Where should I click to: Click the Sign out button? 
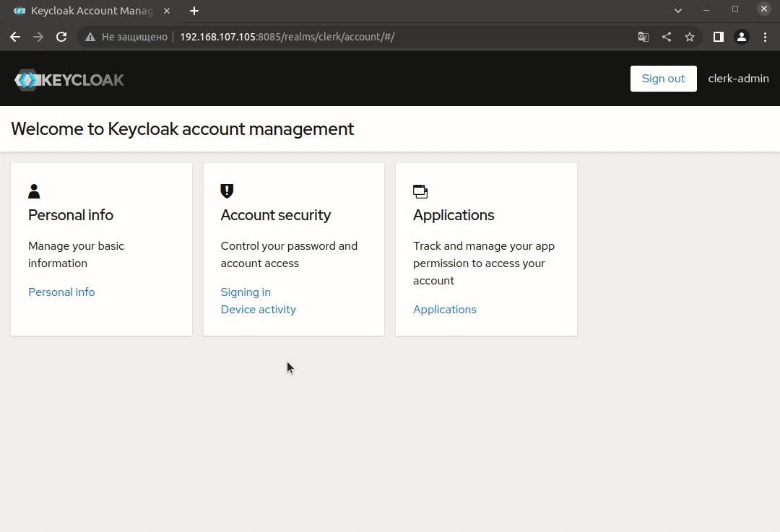tap(664, 79)
